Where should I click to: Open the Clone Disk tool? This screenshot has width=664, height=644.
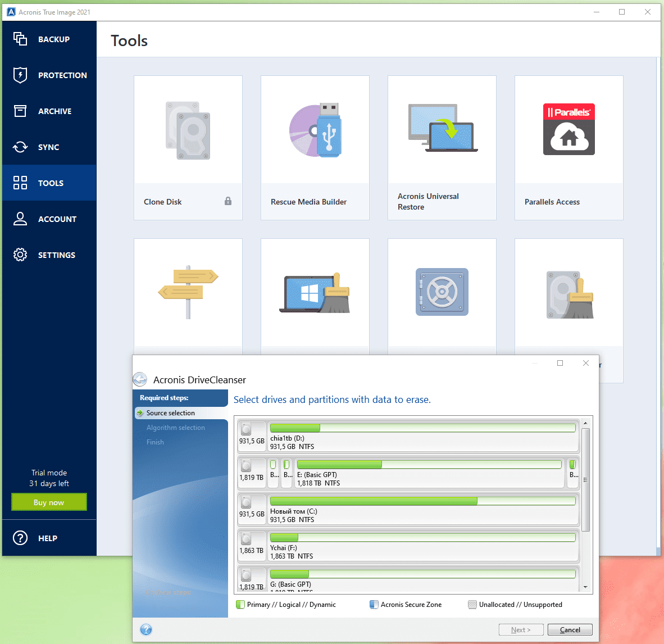(x=188, y=147)
